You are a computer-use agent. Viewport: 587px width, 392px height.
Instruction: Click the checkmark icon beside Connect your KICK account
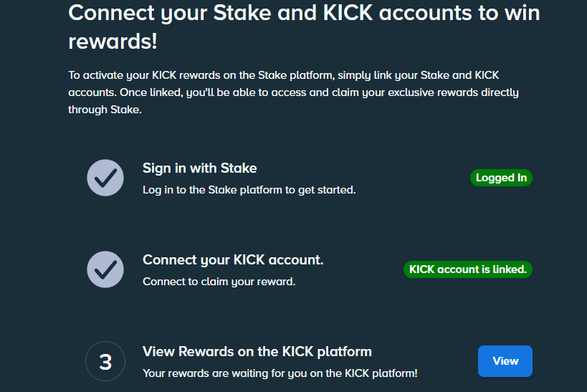click(105, 269)
